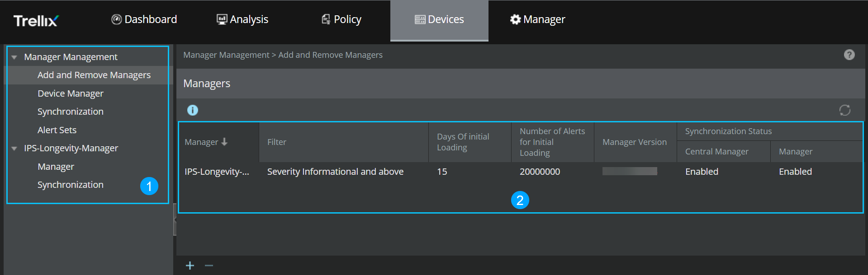Click the Add and Remove Managers breadcrumb

coord(330,55)
